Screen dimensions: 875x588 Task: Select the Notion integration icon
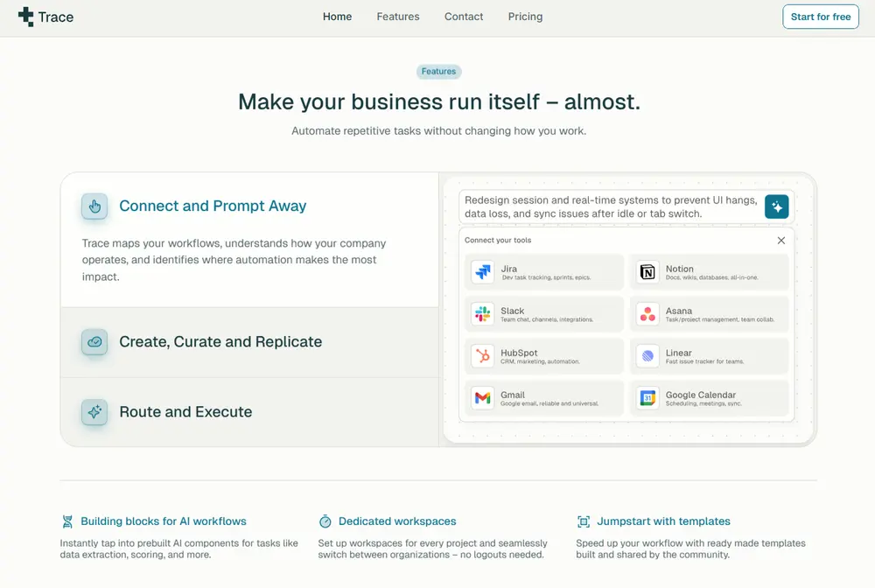(647, 272)
